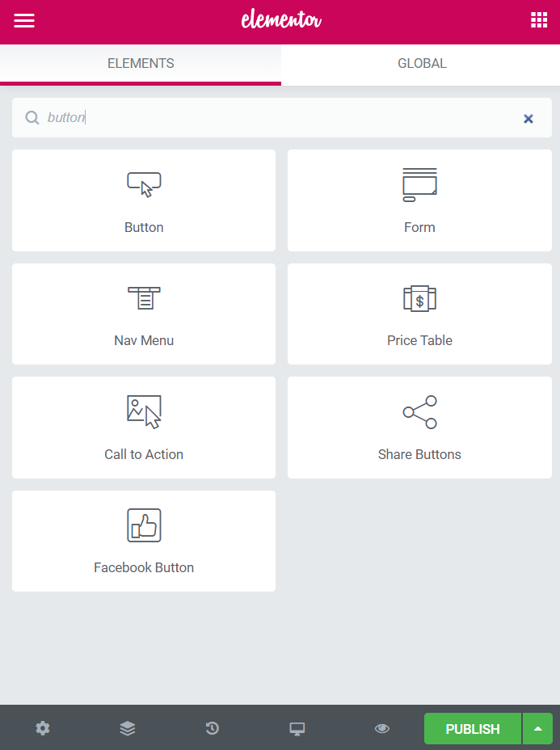Select the Form widget
The height and width of the screenshot is (750, 560).
(419, 200)
